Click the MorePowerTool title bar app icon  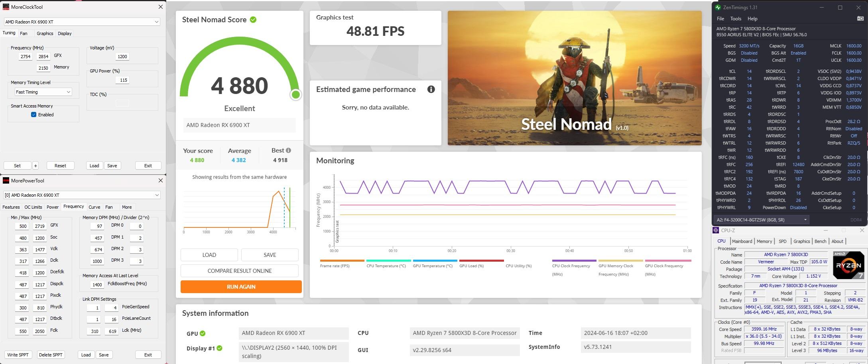click(x=6, y=180)
